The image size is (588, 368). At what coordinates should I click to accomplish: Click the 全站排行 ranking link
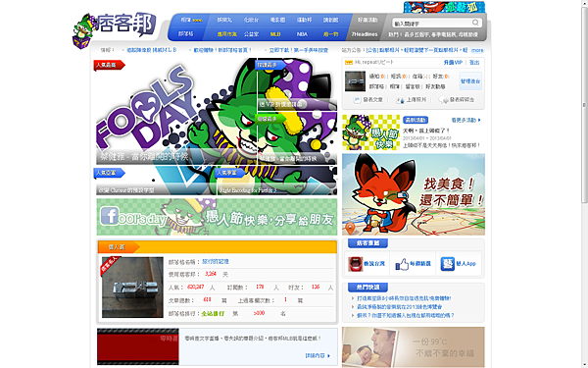click(213, 313)
